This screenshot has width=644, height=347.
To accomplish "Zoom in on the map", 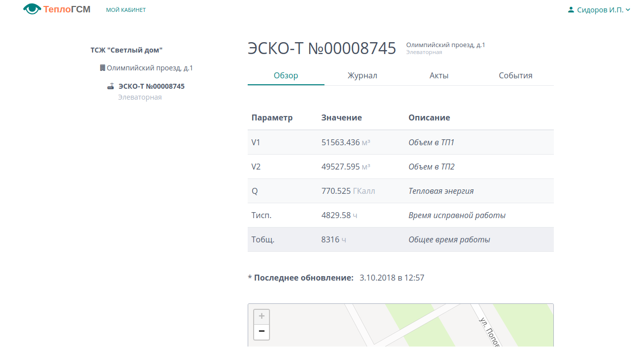I will point(262,316).
